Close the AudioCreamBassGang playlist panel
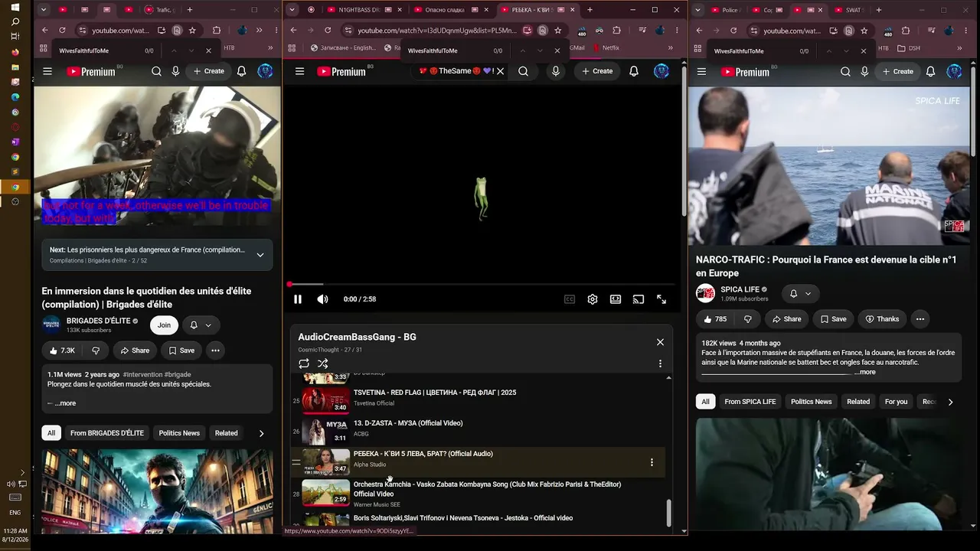980x551 pixels. (660, 342)
